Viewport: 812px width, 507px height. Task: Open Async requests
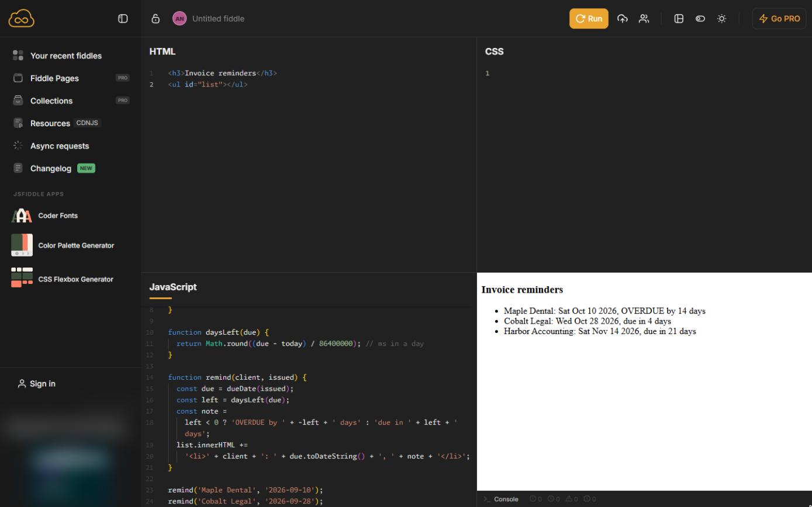pos(60,146)
